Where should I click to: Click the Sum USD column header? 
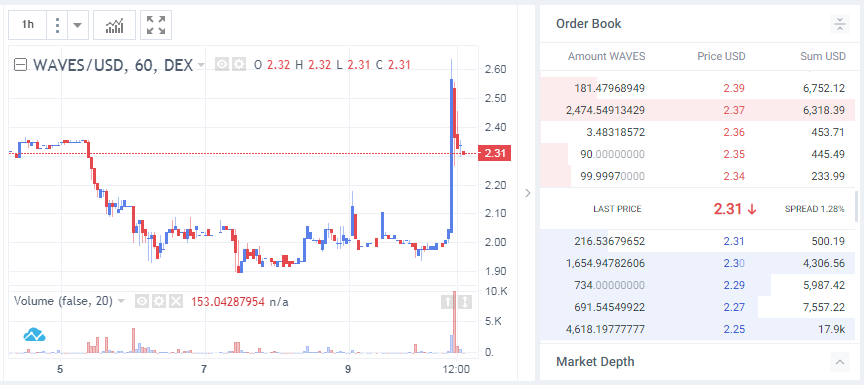(x=823, y=56)
